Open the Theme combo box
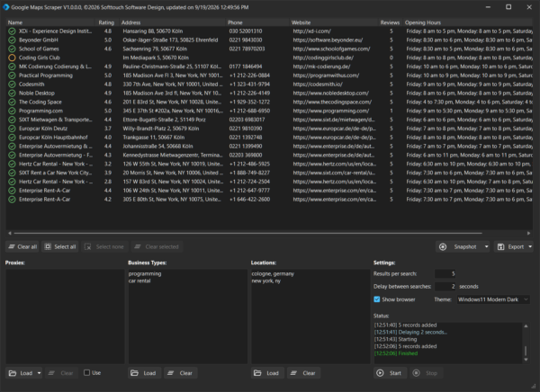Image resolution: width=540 pixels, height=392 pixels. [493, 299]
